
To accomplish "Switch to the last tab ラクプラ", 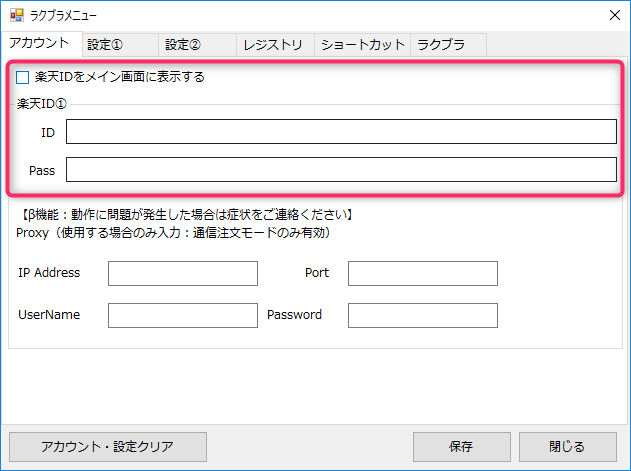I will tap(441, 44).
